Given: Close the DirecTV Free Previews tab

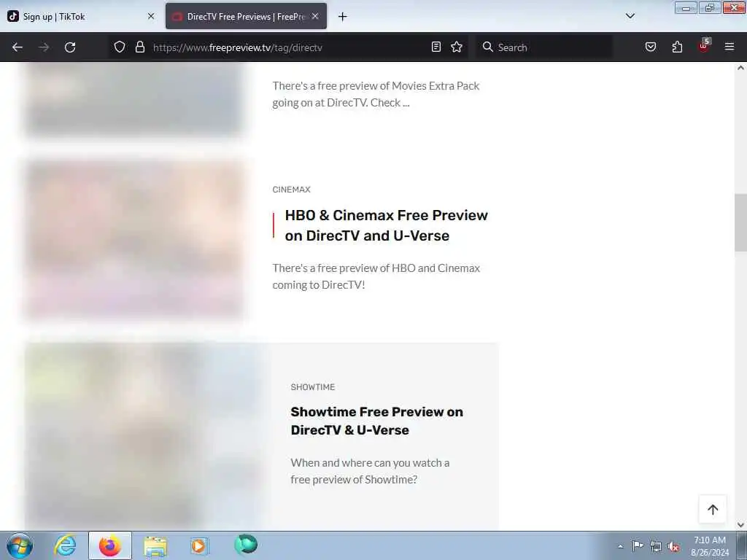Looking at the screenshot, I should [315, 16].
